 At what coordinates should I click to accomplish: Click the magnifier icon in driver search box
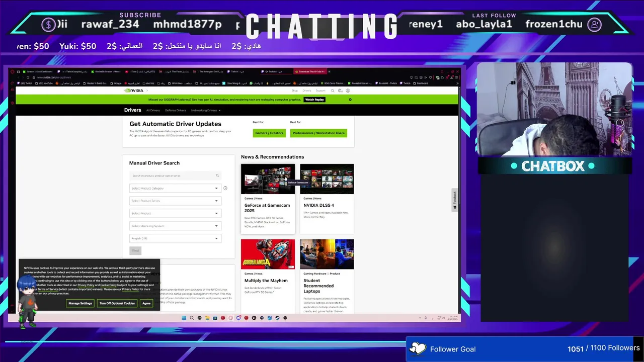click(217, 175)
